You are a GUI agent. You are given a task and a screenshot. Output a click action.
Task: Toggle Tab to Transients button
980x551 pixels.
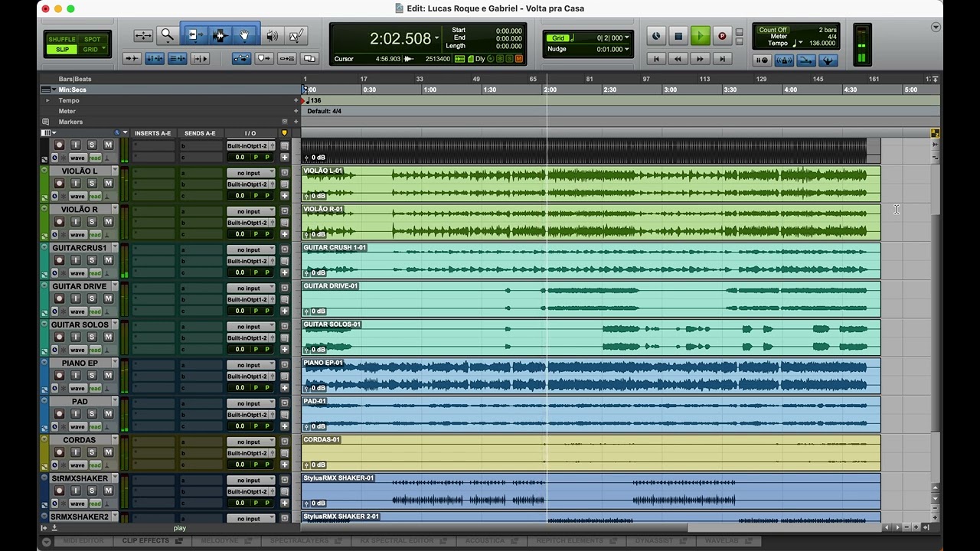[x=132, y=58]
